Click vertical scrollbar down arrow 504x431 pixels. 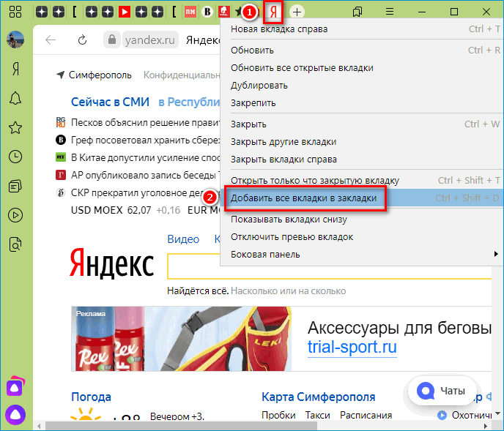click(x=497, y=413)
